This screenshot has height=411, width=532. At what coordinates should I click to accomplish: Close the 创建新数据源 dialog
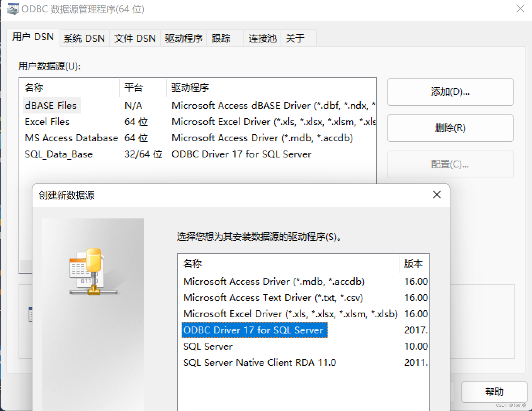[x=437, y=195]
